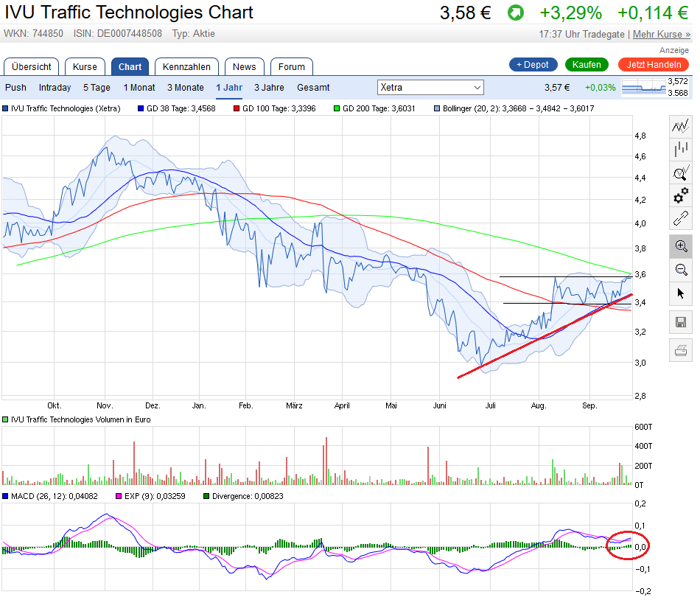700x600 pixels.
Task: Switch to the Kennzahlen tab
Action: click(186, 66)
